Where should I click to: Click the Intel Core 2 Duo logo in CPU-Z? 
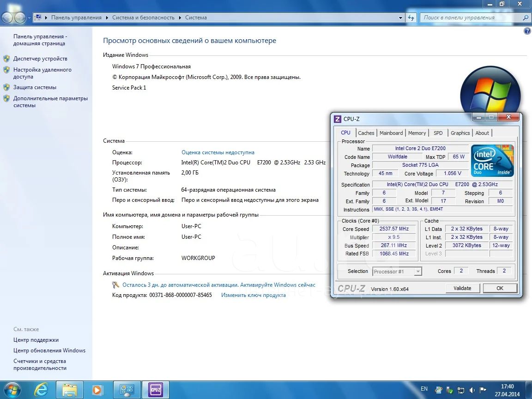pyautogui.click(x=492, y=161)
